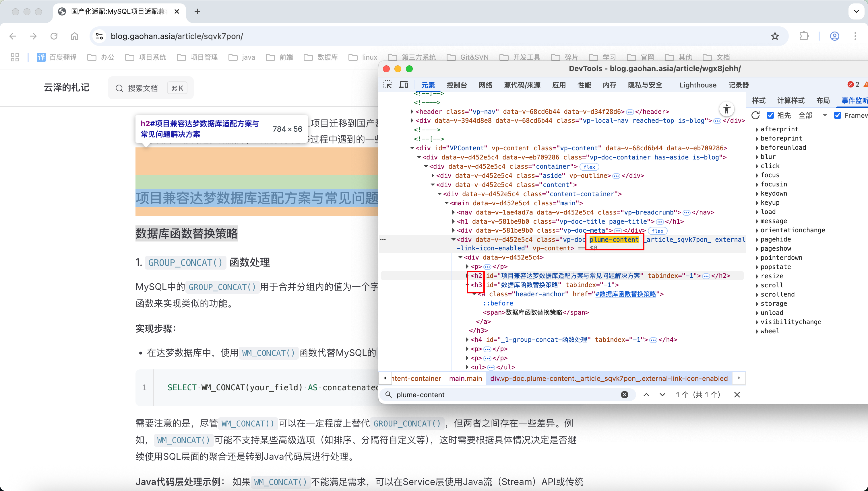Open the 全部 listener filter dropdown
This screenshot has width=868, height=491.
[813, 115]
